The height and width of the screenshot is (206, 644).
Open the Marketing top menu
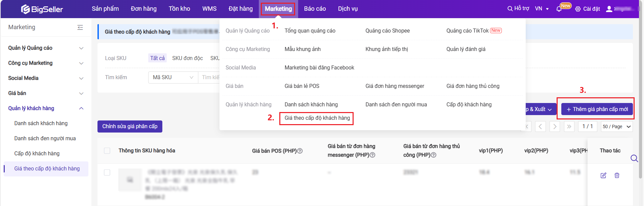click(278, 9)
